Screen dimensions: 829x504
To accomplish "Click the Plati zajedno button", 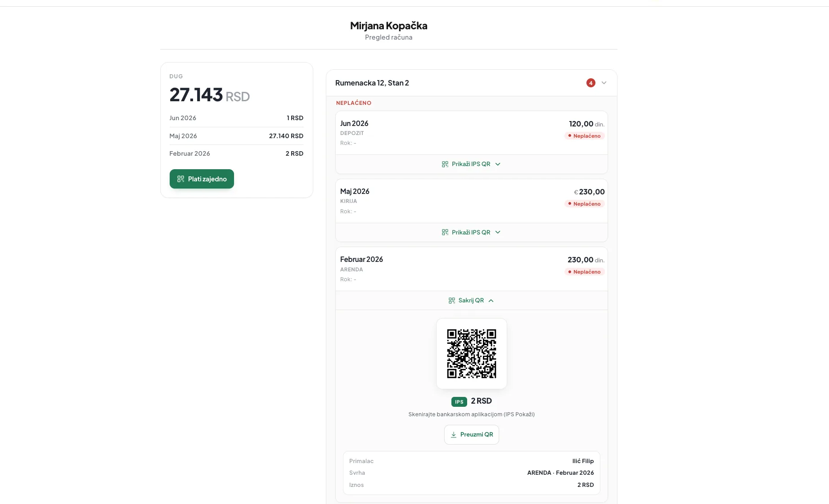I will [x=202, y=179].
